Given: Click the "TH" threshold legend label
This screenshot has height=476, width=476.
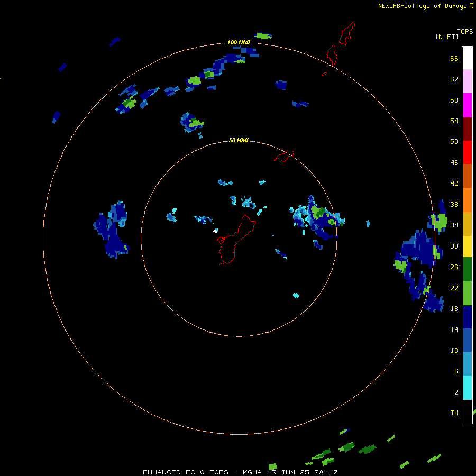Looking at the screenshot, I should coord(454,413).
